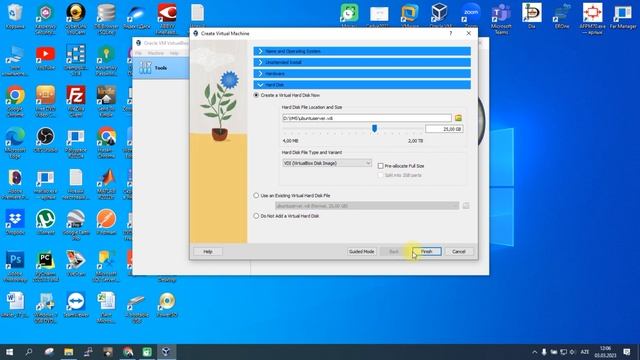This screenshot has width=640, height=360.
Task: Click the Cancel button
Action: pyautogui.click(x=459, y=251)
